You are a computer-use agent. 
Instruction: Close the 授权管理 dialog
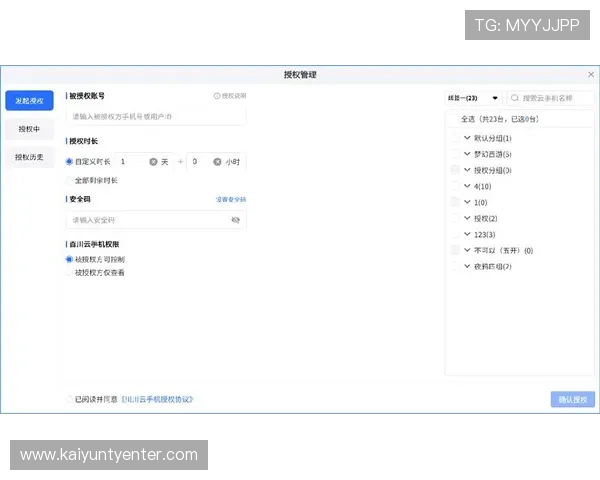click(x=591, y=75)
